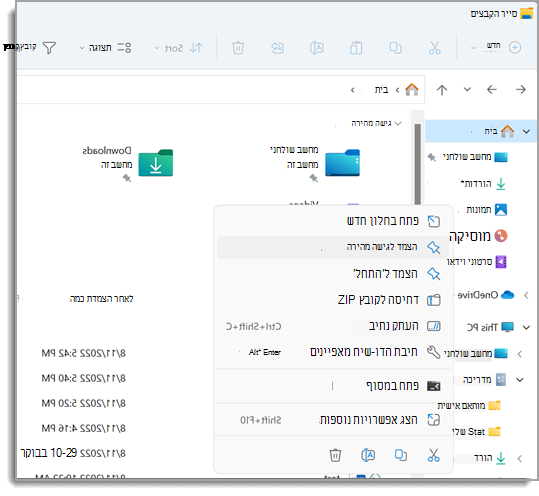Click the filter funnel icon in toolbar

click(49, 47)
